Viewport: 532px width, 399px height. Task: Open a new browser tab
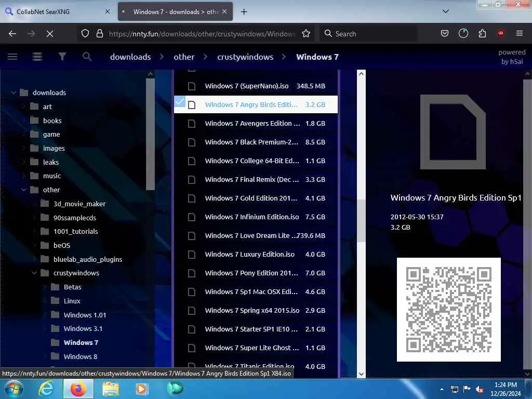244,12
